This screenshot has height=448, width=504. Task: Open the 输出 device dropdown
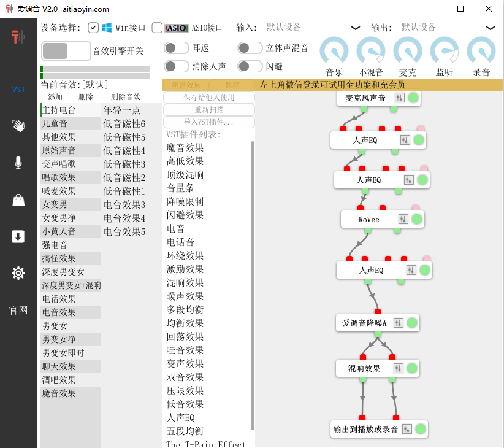[x=448, y=28]
